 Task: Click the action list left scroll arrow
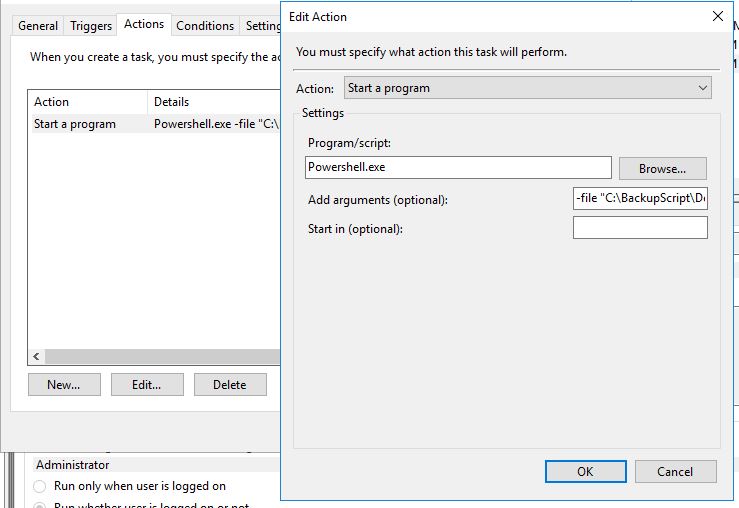(x=36, y=356)
